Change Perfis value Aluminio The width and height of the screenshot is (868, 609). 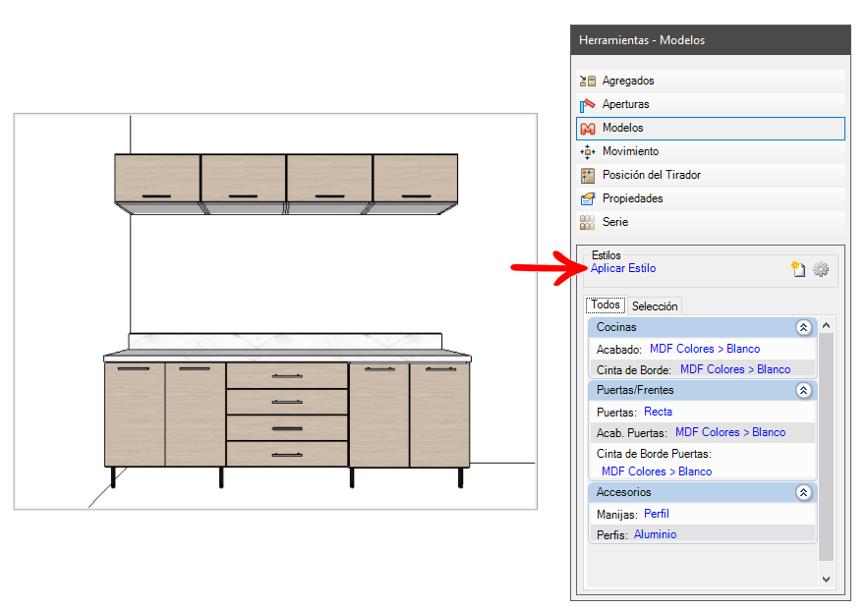tap(655, 535)
